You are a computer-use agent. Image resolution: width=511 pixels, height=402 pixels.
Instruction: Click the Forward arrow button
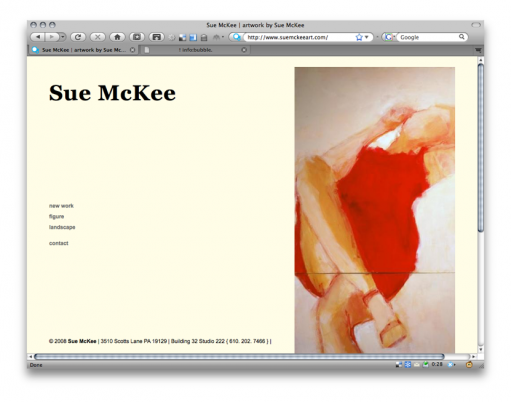pos(52,37)
